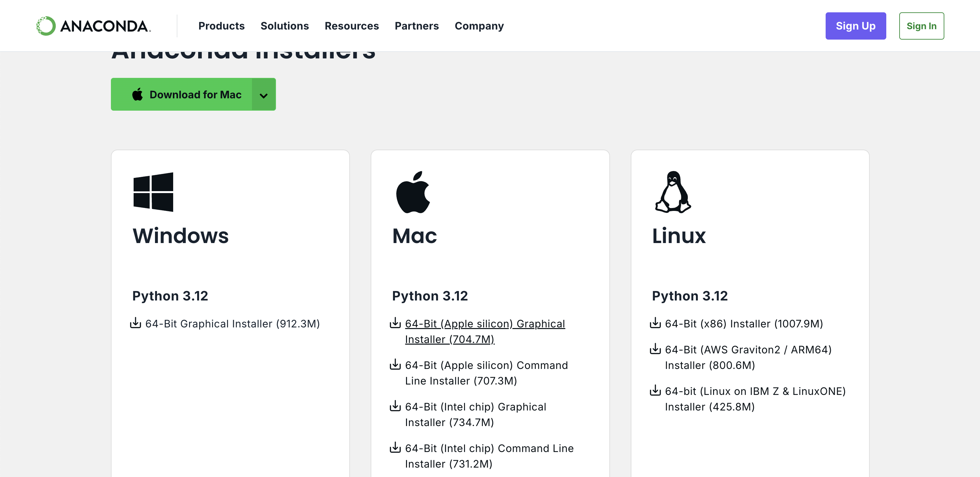Click download icon for Linux x86 Installer
This screenshot has width=980, height=477.
pos(655,323)
